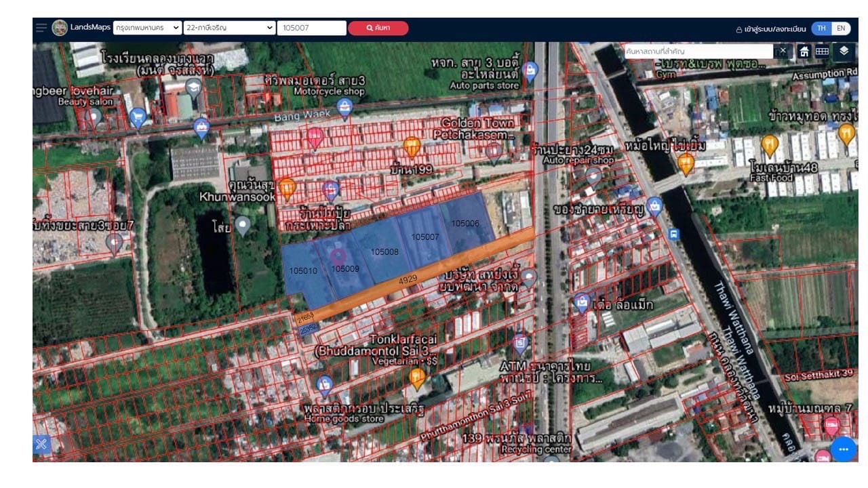This screenshot has height=488, width=868.
Task: Click the pink marker on parcel 105009
Action: (337, 257)
